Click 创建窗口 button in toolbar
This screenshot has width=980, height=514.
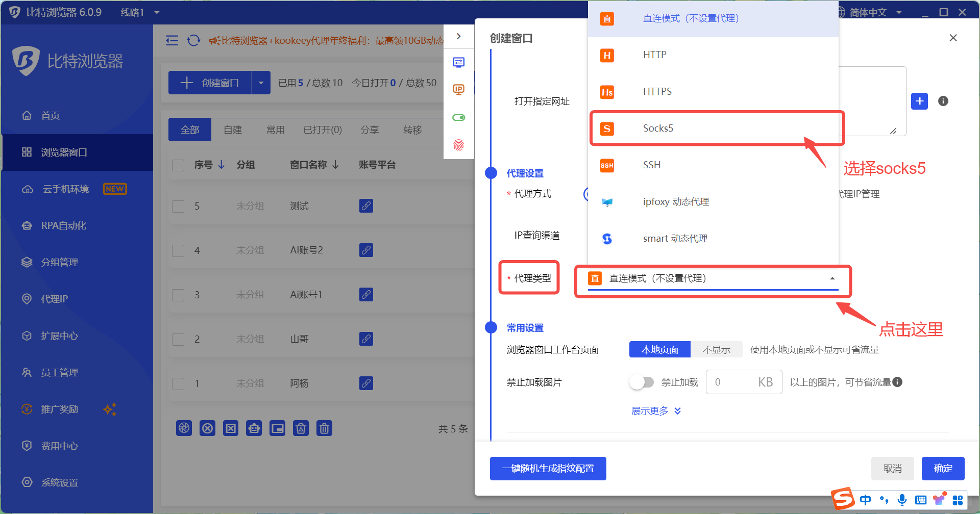point(210,83)
